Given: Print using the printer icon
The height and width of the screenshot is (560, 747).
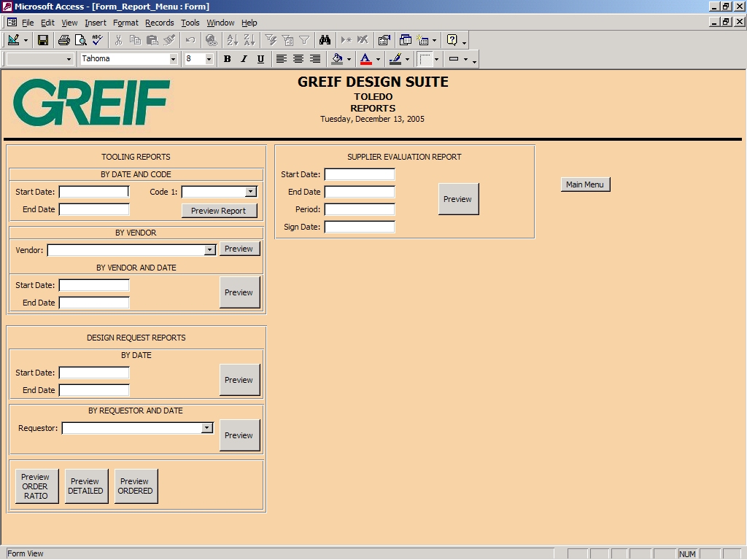Looking at the screenshot, I should click(64, 41).
